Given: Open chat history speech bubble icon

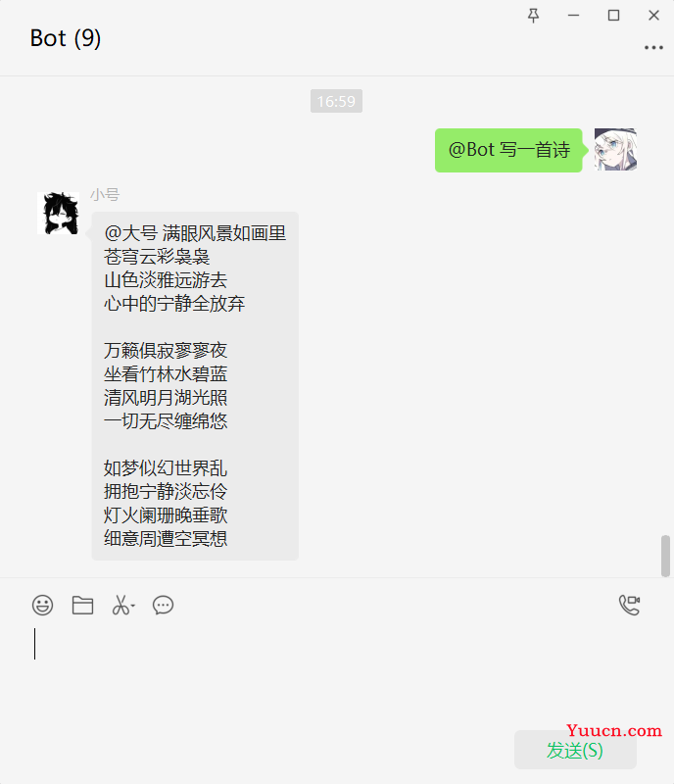Looking at the screenshot, I should tap(163, 605).
